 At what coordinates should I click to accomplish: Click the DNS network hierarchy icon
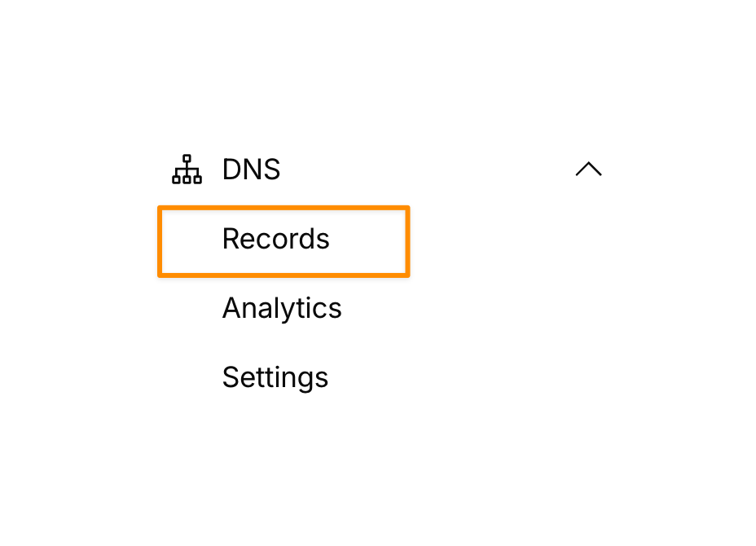pyautogui.click(x=187, y=170)
